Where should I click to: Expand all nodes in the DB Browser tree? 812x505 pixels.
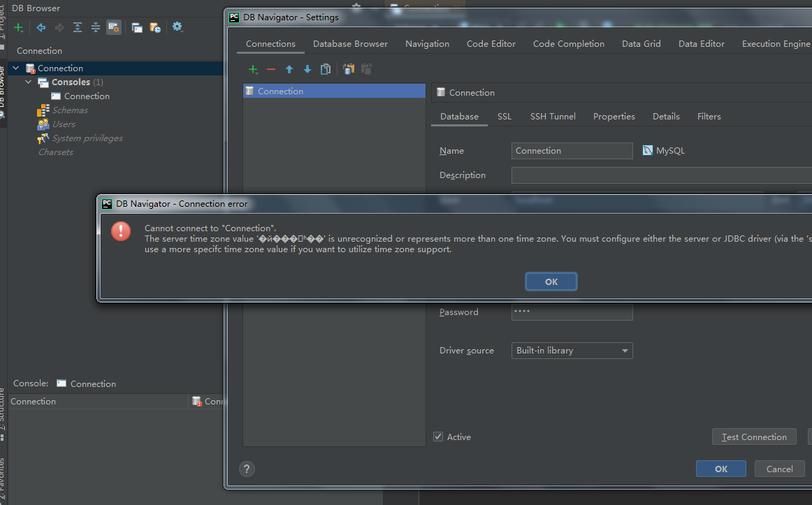tap(77, 27)
